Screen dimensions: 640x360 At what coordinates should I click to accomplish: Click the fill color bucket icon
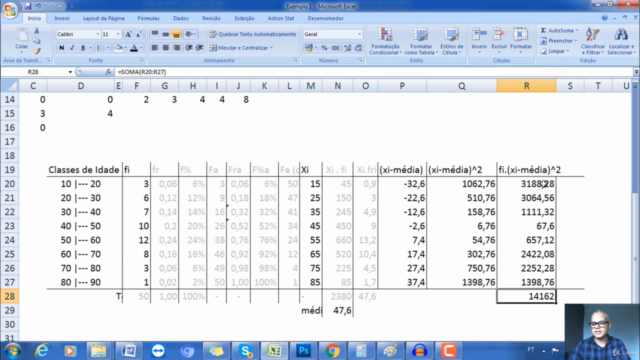[118, 48]
